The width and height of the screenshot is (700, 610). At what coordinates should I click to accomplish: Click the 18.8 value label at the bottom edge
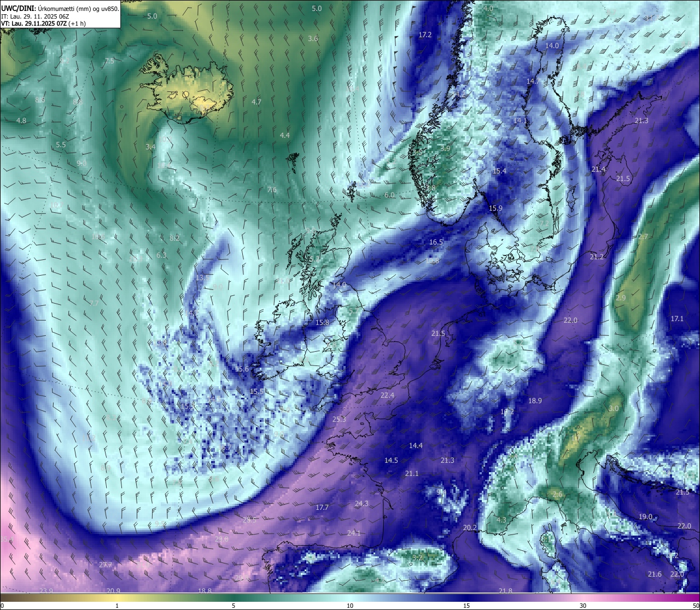tap(205, 591)
